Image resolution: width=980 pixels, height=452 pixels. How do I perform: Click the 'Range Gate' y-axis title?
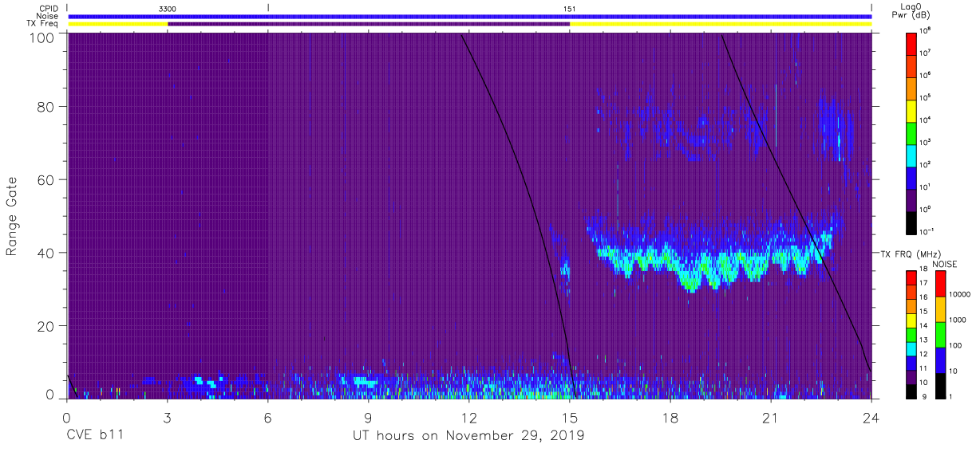(13, 217)
